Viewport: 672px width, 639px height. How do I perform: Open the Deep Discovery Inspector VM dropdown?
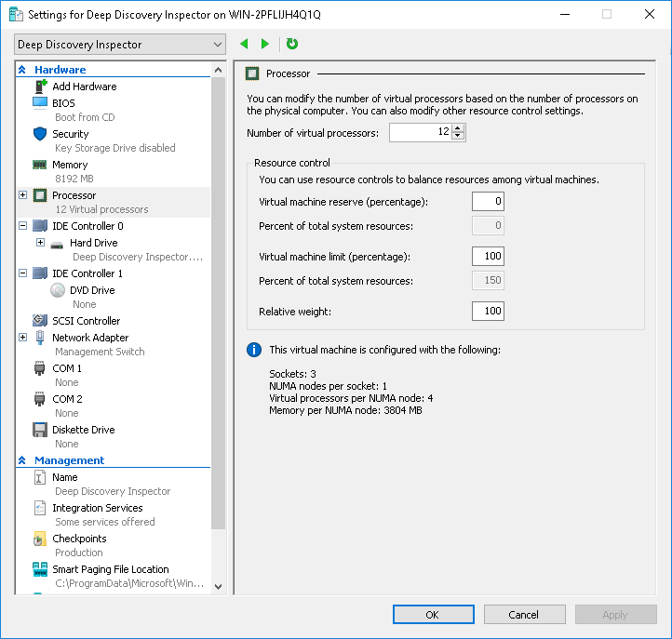point(120,45)
